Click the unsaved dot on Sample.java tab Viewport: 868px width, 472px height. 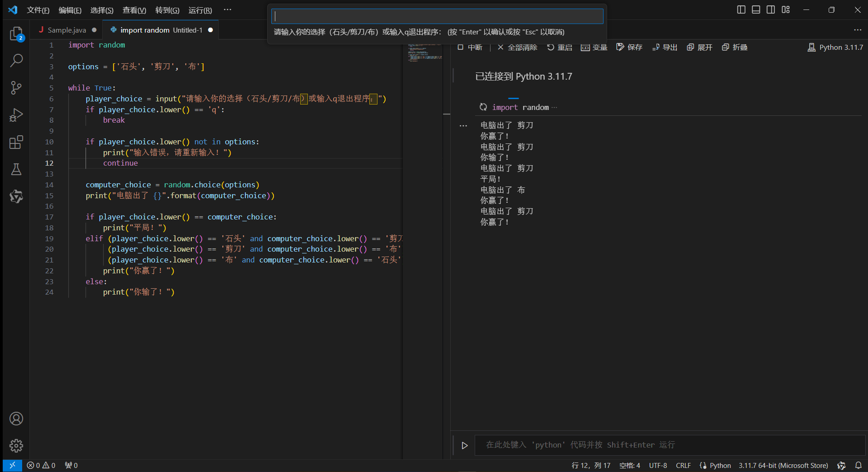point(94,30)
